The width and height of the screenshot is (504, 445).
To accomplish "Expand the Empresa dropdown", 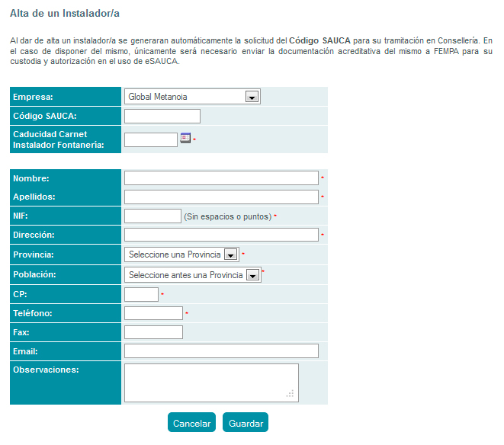I will click(251, 97).
